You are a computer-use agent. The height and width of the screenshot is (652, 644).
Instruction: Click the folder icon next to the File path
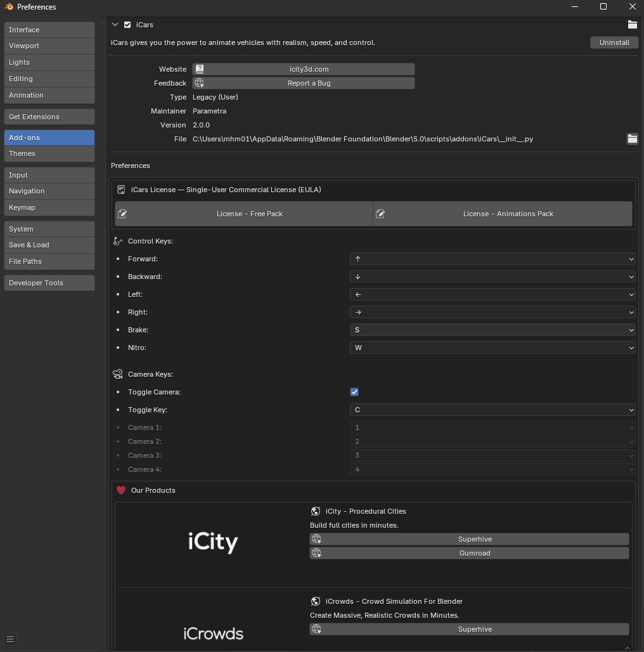tap(632, 139)
